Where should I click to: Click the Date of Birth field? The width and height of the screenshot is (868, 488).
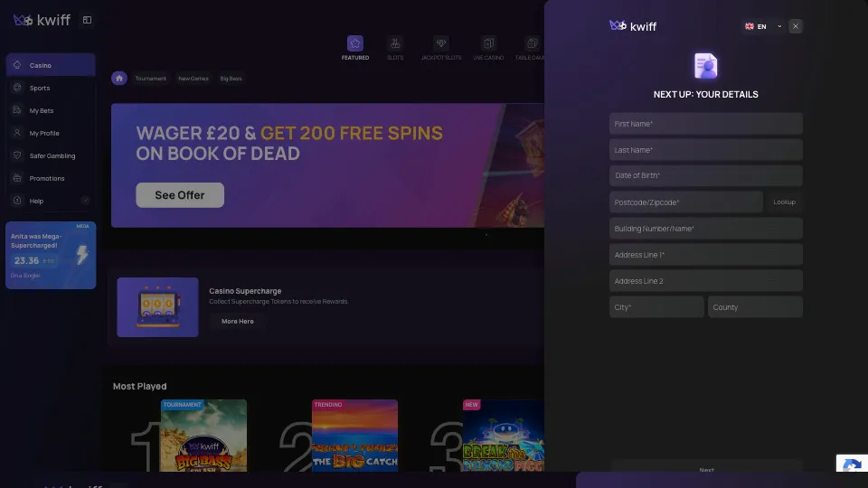[x=706, y=175]
